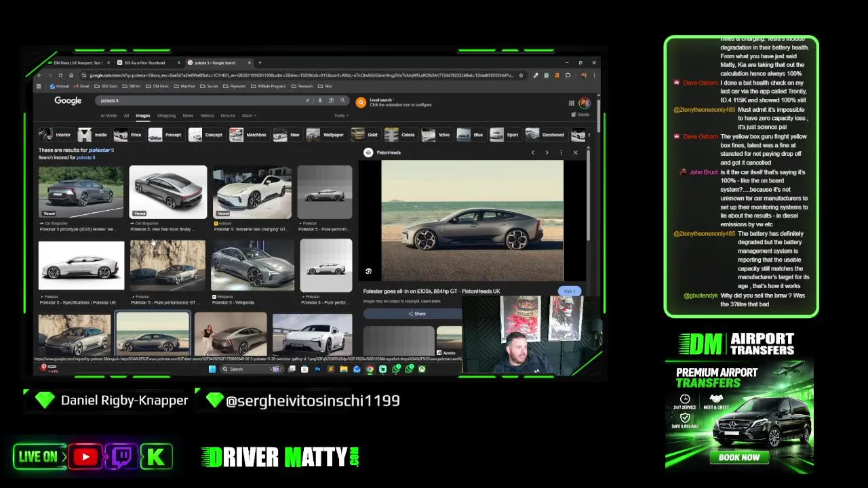This screenshot has height=488, width=868.
Task: Open a new browser tab
Action: (x=259, y=63)
